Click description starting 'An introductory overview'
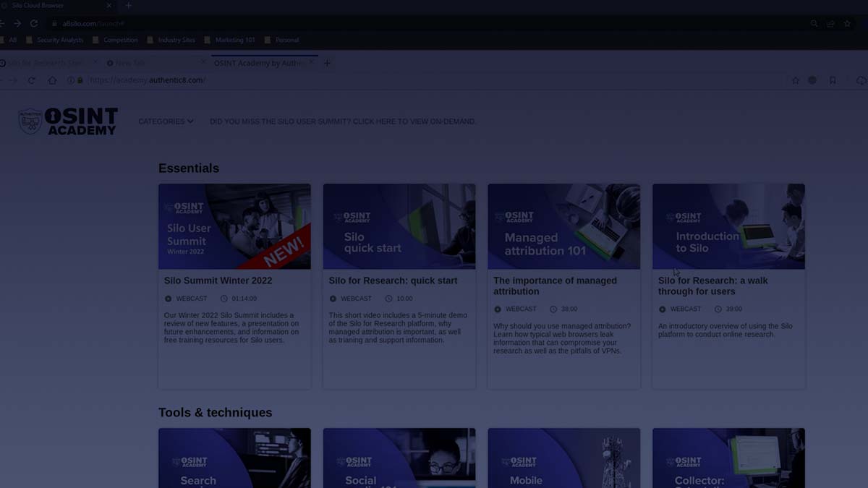 pyautogui.click(x=726, y=330)
